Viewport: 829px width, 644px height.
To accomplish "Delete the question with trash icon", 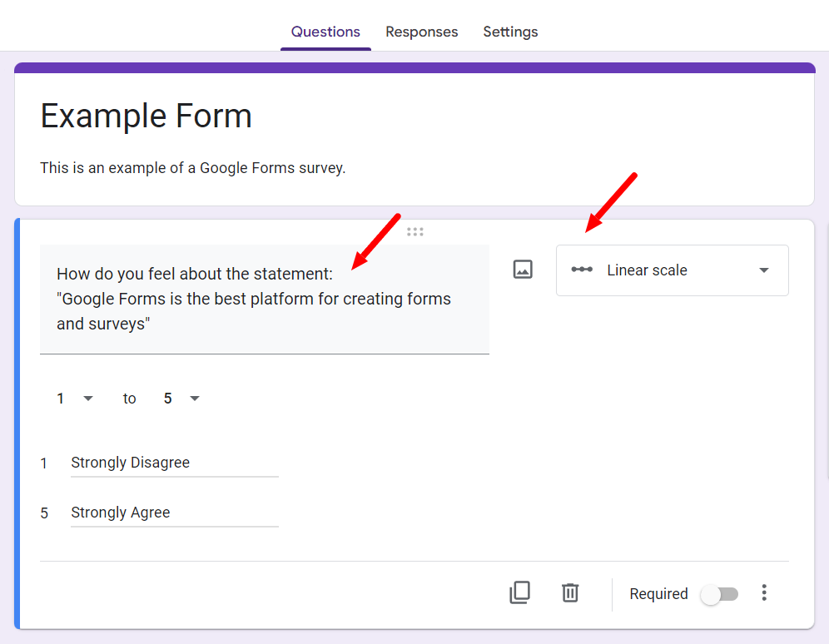I will tap(570, 592).
